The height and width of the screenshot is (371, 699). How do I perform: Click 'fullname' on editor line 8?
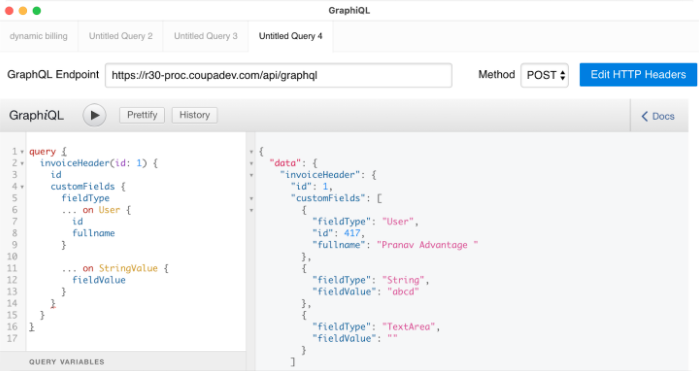(x=94, y=233)
